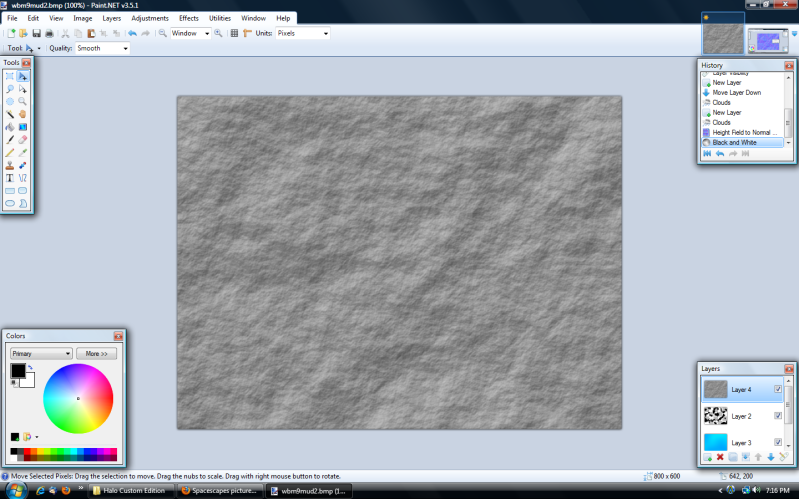This screenshot has height=499, width=799.
Task: Toggle visibility checkbox of Layer 3
Action: 778,442
